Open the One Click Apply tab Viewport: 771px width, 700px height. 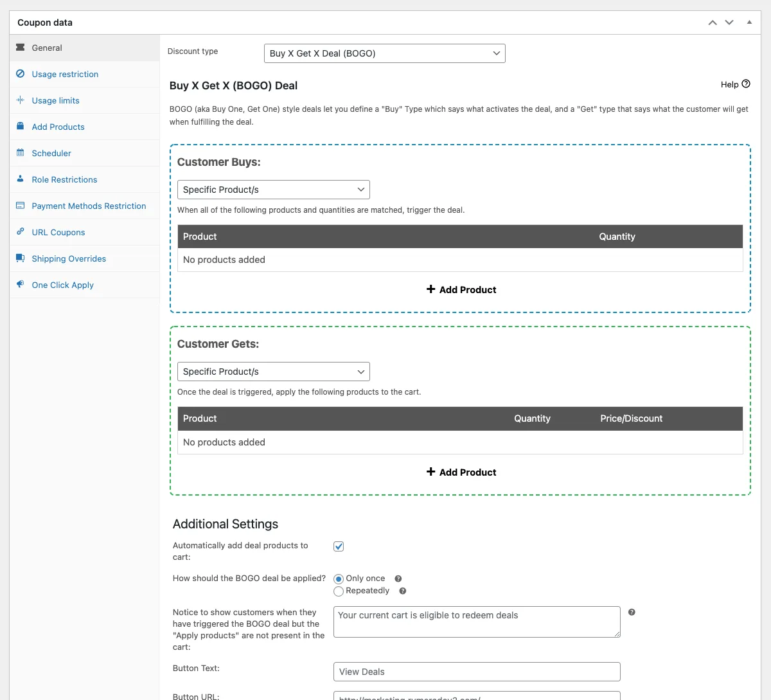click(84, 285)
